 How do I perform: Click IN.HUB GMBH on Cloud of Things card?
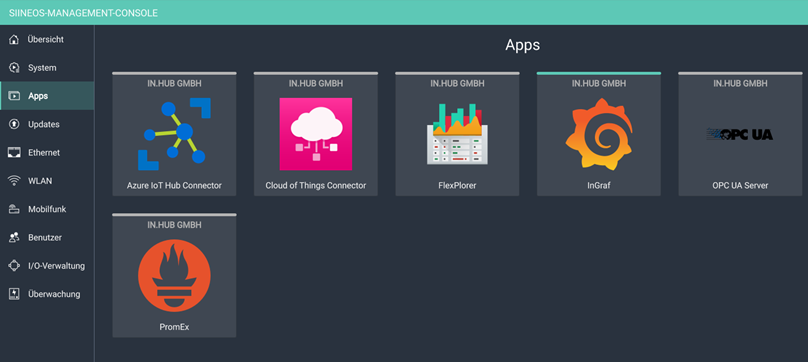point(316,83)
